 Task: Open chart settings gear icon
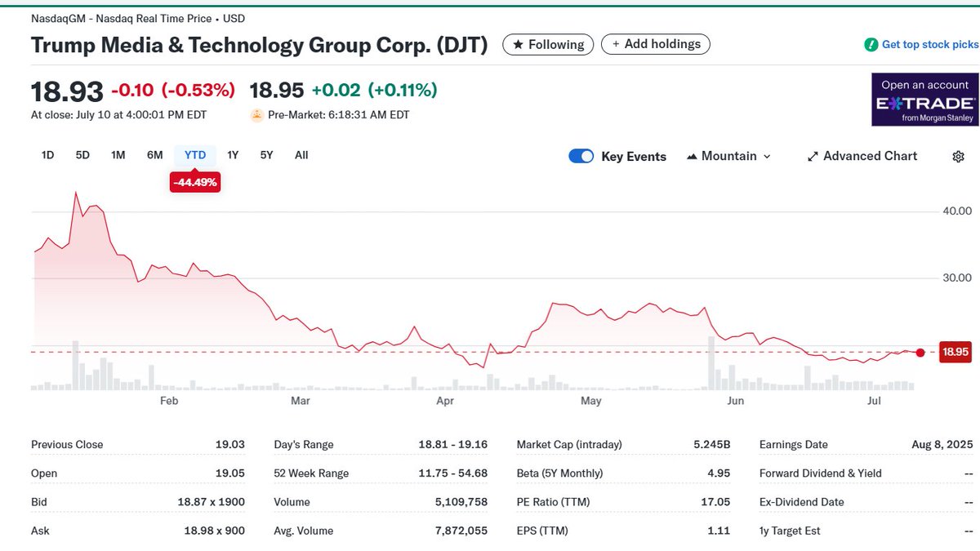[959, 157]
